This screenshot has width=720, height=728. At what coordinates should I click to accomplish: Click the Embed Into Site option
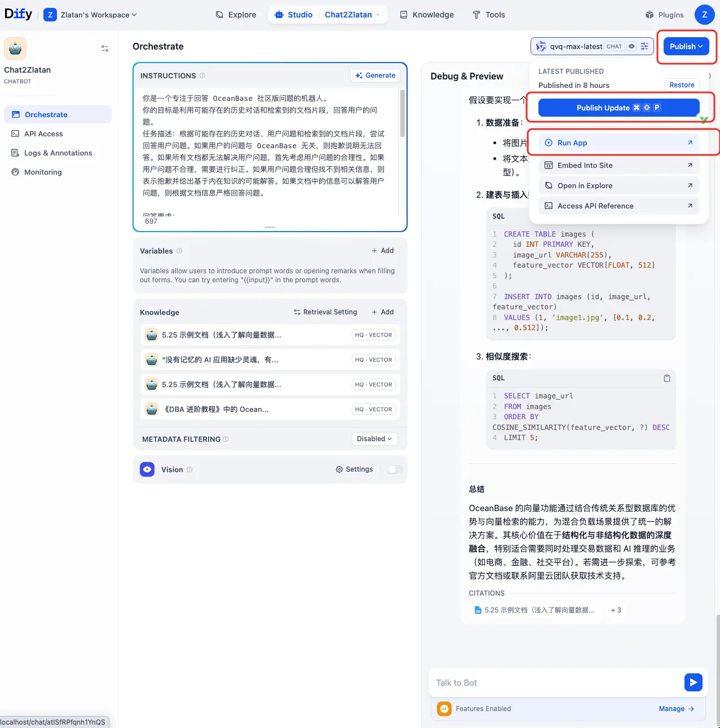[x=585, y=165]
